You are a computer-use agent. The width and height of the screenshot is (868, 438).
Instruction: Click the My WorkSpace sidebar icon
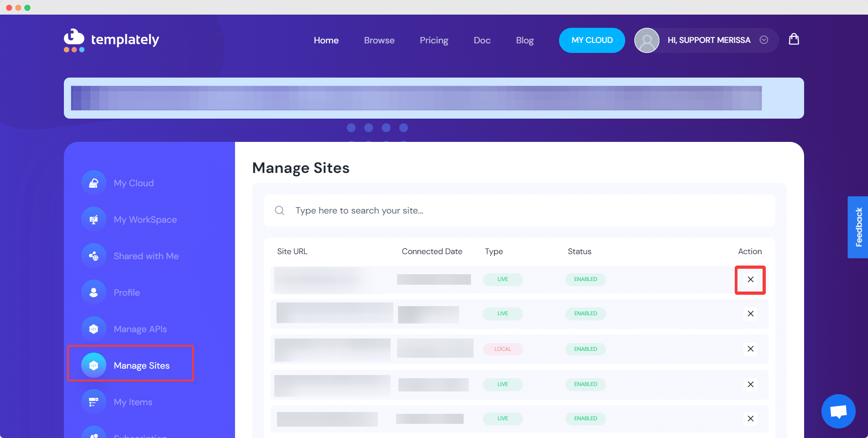pyautogui.click(x=94, y=219)
